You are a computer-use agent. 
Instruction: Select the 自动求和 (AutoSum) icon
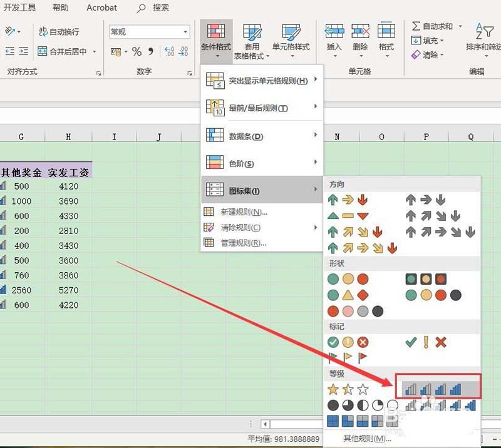tap(435, 27)
